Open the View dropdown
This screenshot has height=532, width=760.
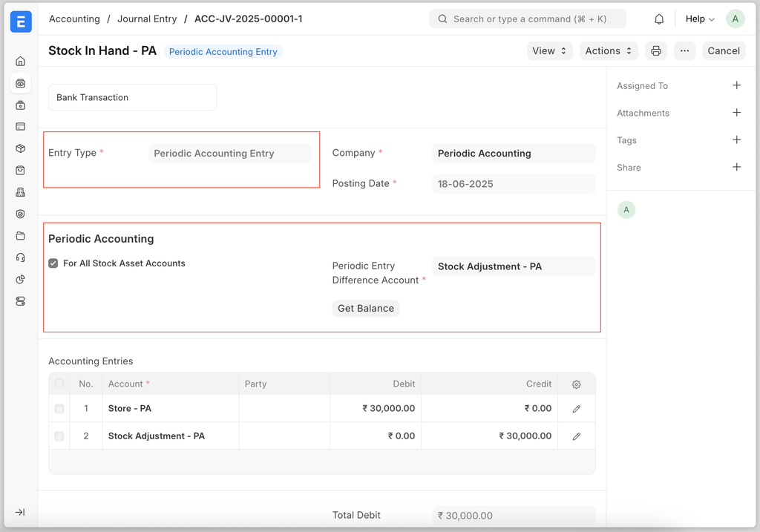[x=549, y=50]
